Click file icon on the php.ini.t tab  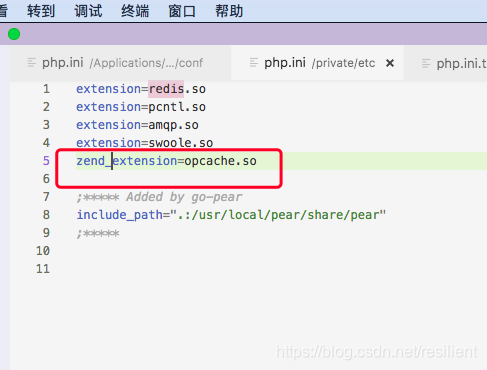(426, 63)
